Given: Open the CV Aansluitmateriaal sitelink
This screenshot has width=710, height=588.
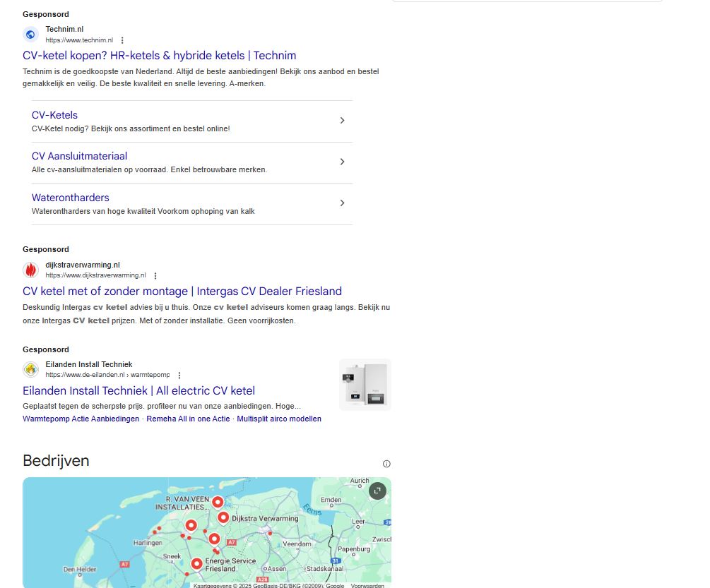Looking at the screenshot, I should 79,156.
